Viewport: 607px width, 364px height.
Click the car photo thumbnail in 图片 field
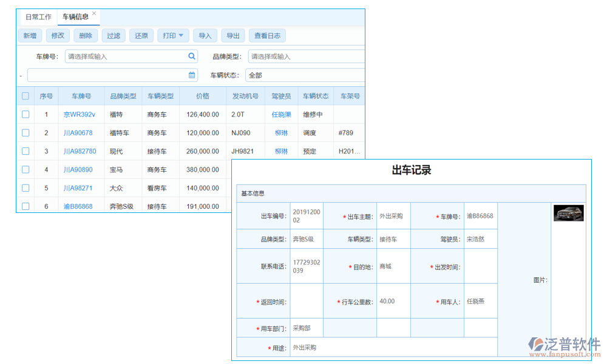click(568, 214)
